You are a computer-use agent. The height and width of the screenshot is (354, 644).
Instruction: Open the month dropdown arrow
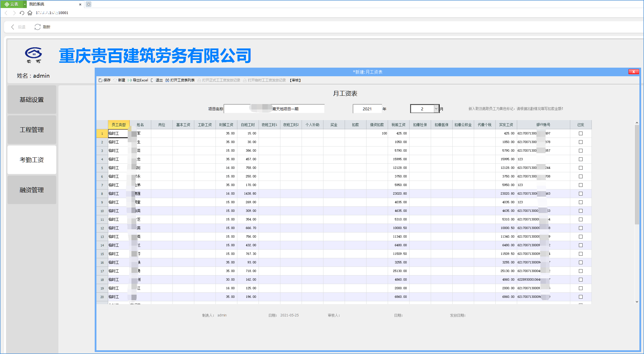(x=436, y=109)
